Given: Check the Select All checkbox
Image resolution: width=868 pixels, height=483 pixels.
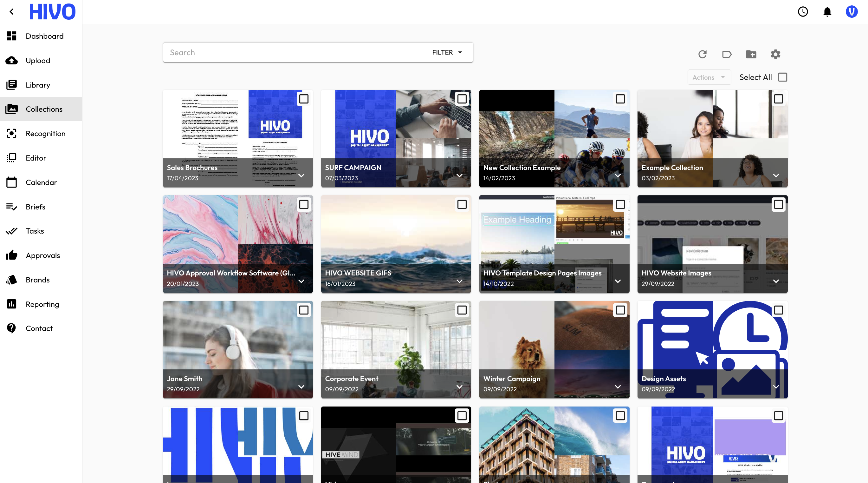Looking at the screenshot, I should click(x=782, y=77).
